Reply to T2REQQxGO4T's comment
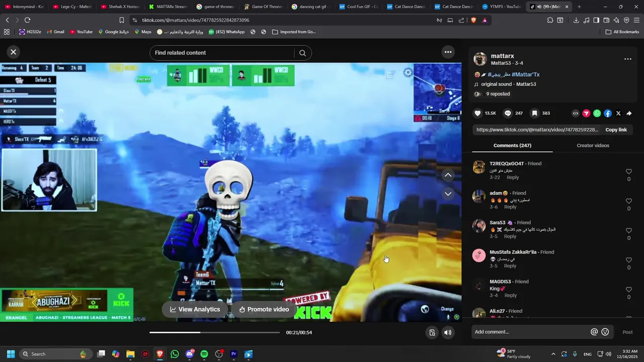The width and height of the screenshot is (644, 362). (513, 177)
